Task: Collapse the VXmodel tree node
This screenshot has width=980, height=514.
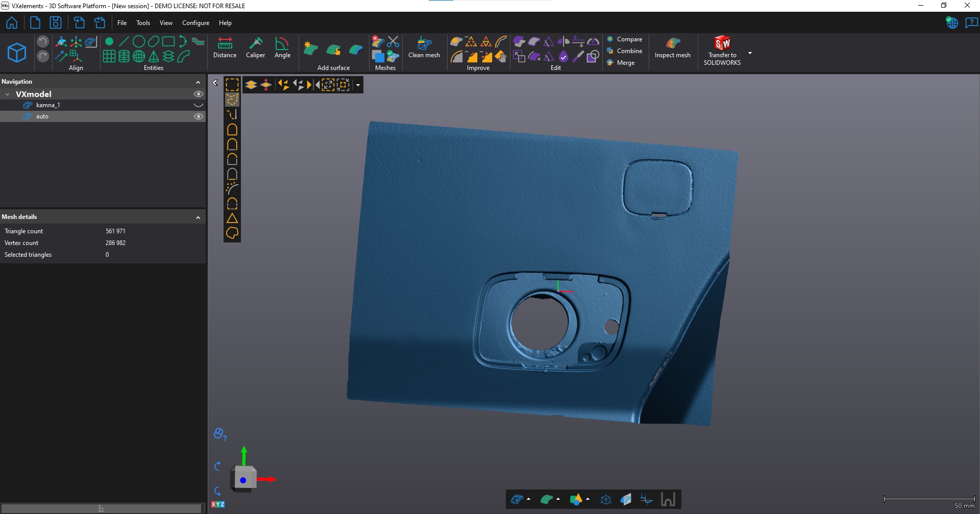Action: point(8,94)
